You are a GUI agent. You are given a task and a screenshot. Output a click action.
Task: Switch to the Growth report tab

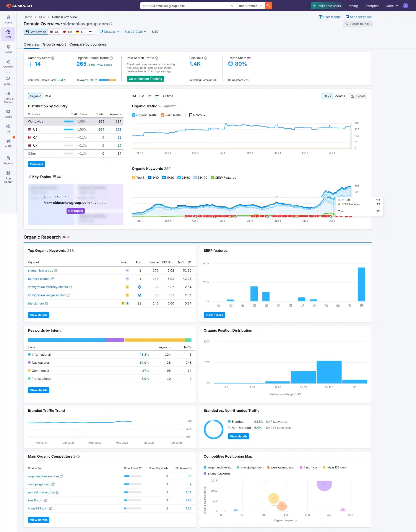coord(54,44)
